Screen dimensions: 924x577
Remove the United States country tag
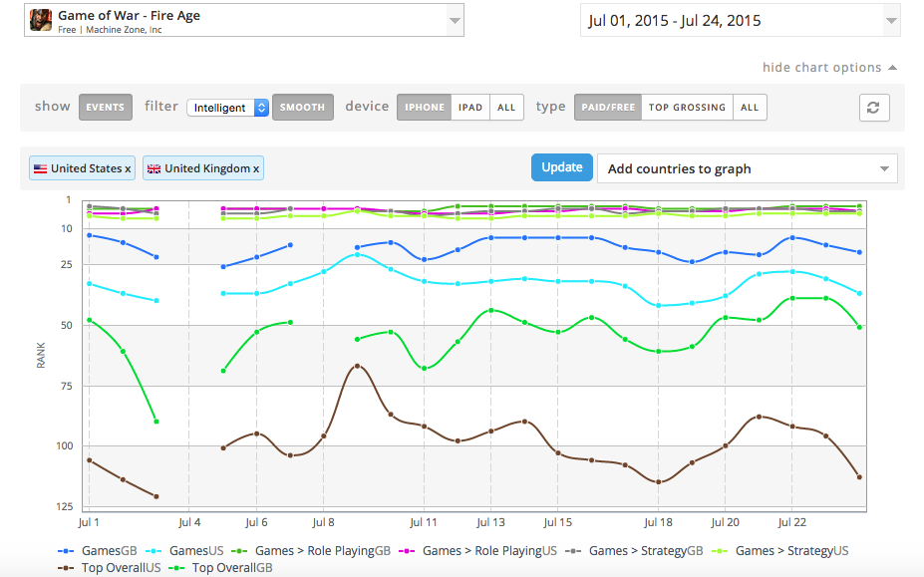128,169
